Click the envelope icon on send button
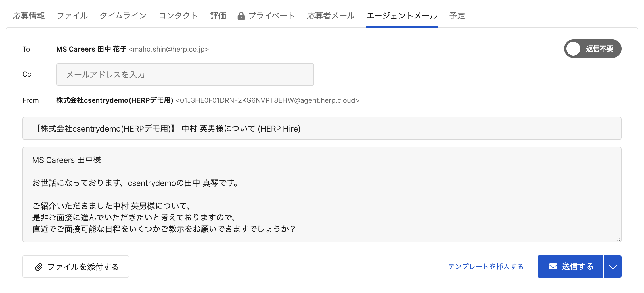The image size is (644, 293). (553, 267)
